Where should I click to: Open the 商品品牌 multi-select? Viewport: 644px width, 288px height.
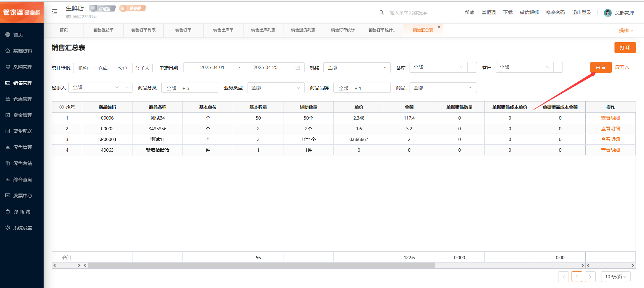(x=362, y=88)
